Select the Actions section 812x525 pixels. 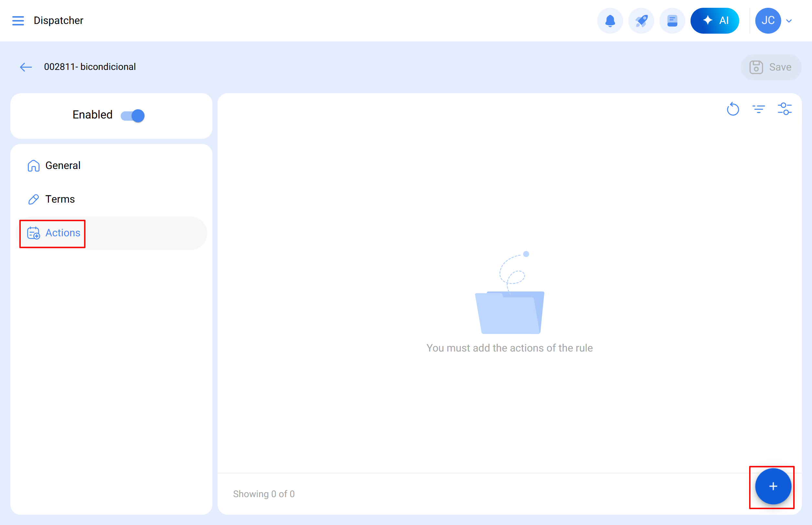coord(63,233)
